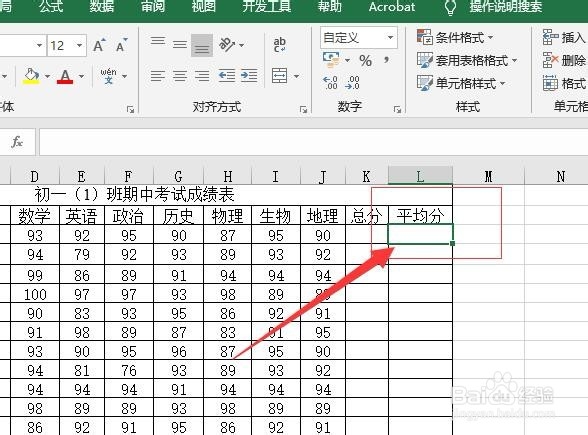Select the 平均分 header cell
588x435 pixels.
(x=420, y=215)
